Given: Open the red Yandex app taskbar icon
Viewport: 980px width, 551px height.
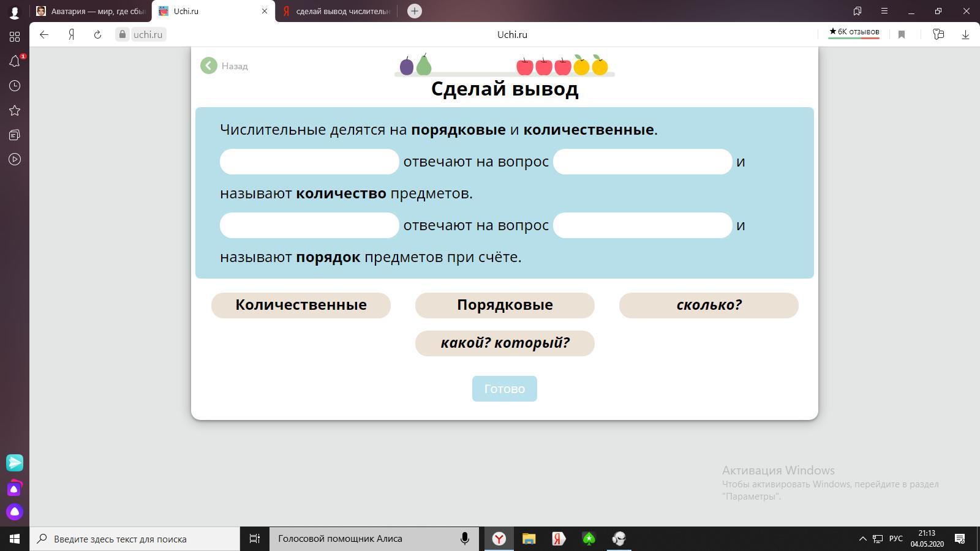Looking at the screenshot, I should click(x=558, y=539).
